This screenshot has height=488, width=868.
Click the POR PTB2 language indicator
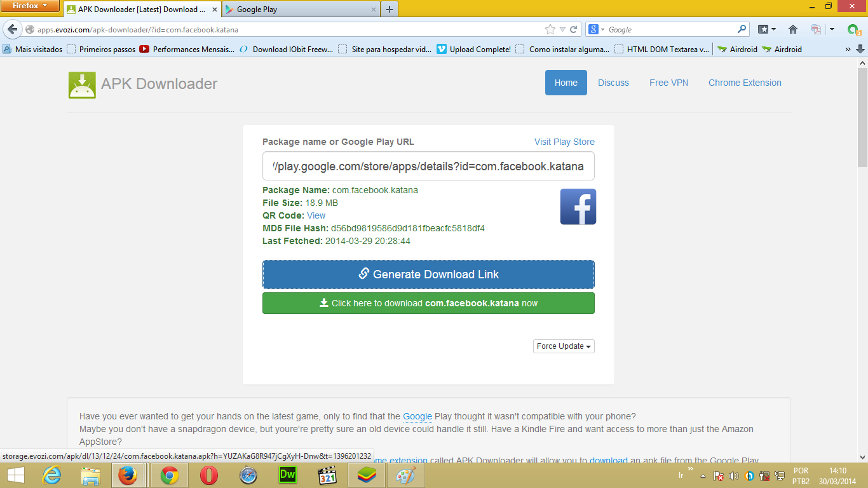click(x=801, y=476)
